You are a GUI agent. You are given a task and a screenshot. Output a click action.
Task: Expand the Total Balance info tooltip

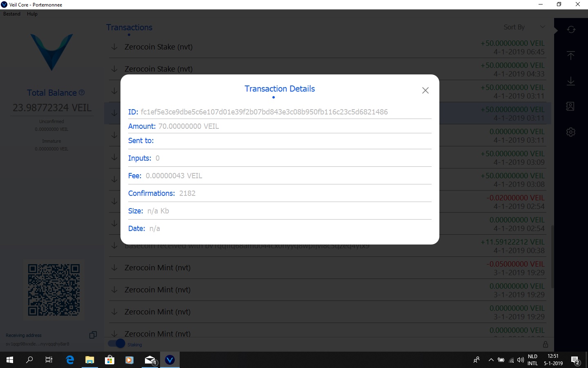pyautogui.click(x=82, y=92)
